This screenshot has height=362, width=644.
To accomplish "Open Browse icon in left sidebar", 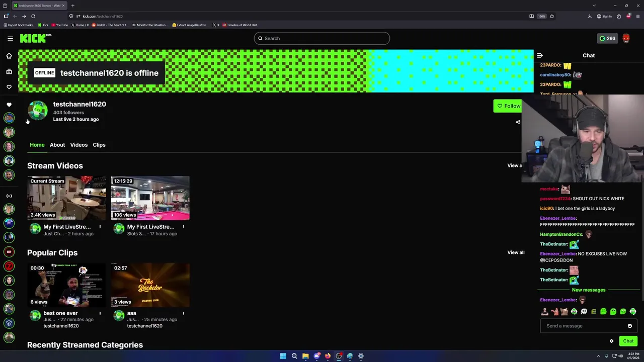I will 9,71.
